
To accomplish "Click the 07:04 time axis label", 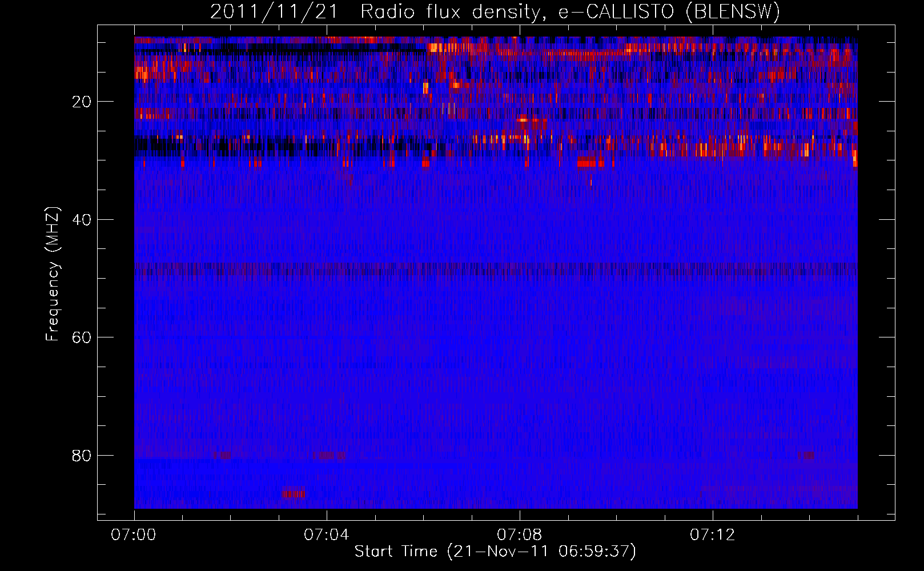I will pos(327,535).
